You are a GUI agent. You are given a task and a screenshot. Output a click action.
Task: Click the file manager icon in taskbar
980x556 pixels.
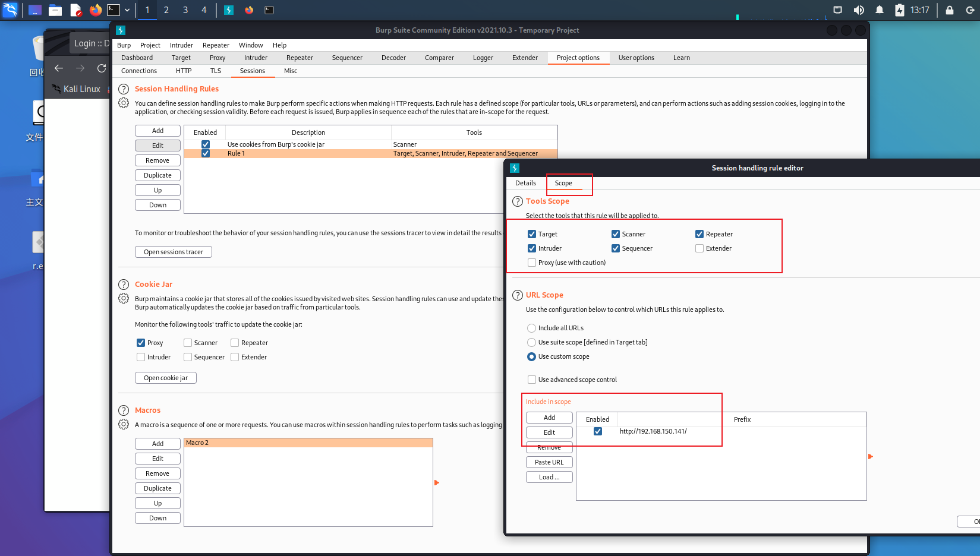tap(55, 10)
